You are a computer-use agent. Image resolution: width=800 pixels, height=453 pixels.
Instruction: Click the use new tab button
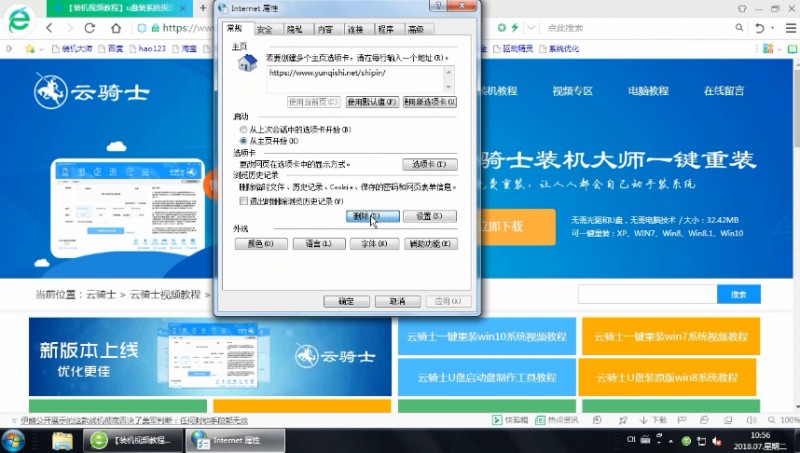tap(430, 102)
